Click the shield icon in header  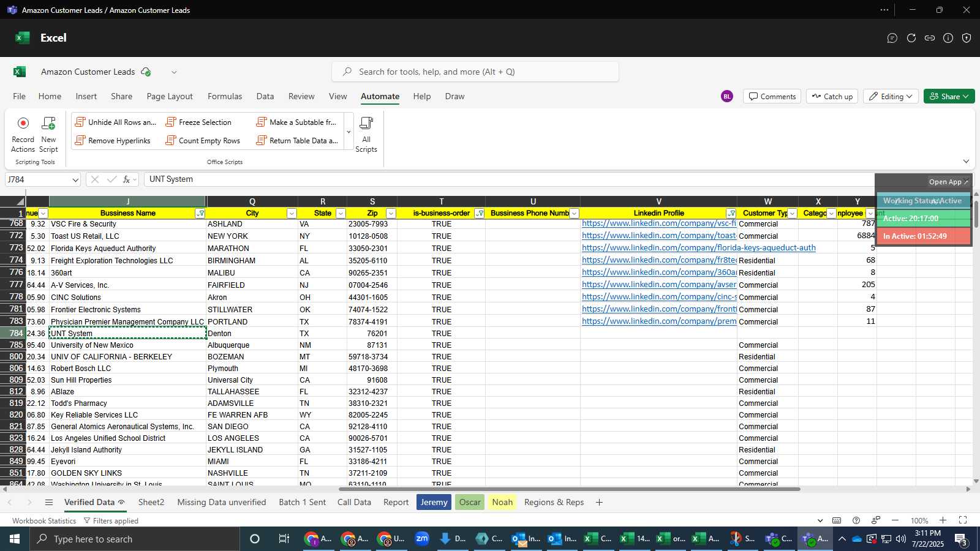point(967,38)
